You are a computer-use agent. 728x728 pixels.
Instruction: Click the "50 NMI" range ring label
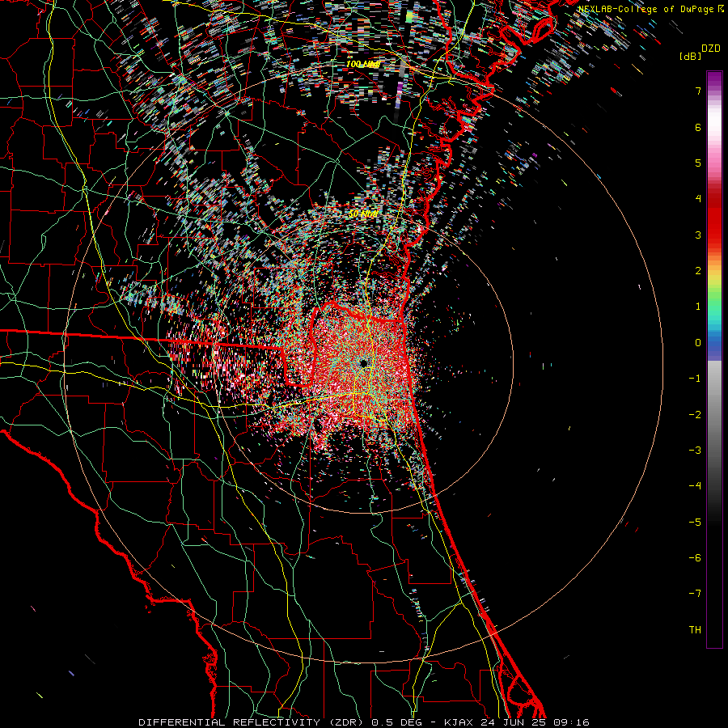coord(363,214)
